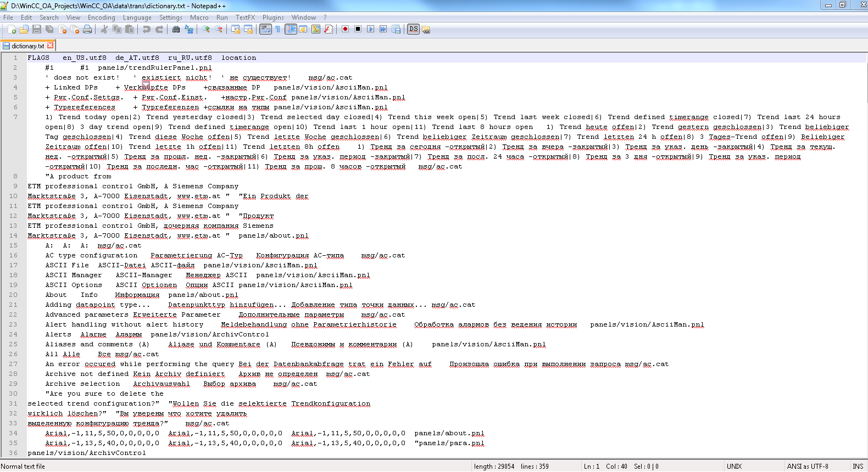Click the length : 29054 status entry

point(494,467)
